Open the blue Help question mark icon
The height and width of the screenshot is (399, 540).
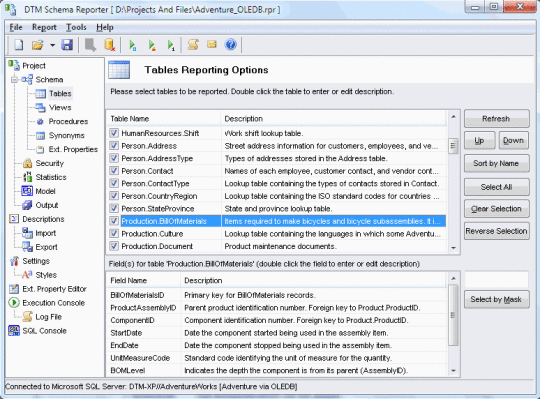(x=230, y=45)
